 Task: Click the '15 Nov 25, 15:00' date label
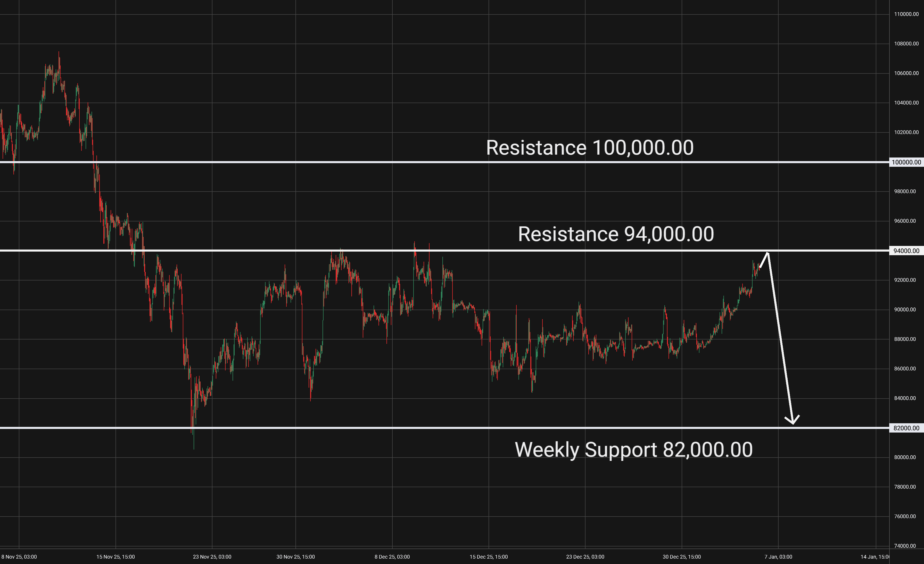coord(115,557)
